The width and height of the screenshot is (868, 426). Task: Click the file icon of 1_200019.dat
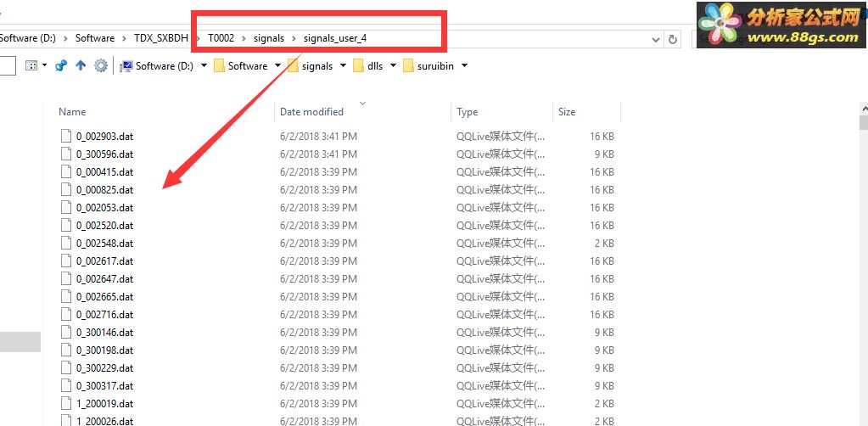coord(66,404)
